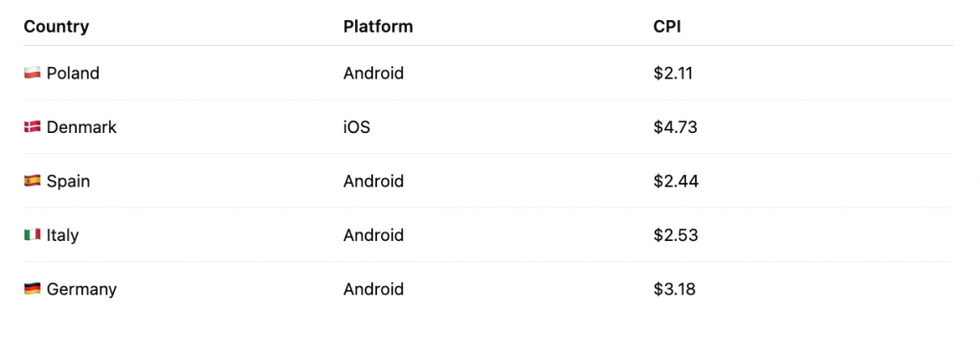This screenshot has height=353, width=980.
Task: Click the Poland country name
Action: point(73,74)
